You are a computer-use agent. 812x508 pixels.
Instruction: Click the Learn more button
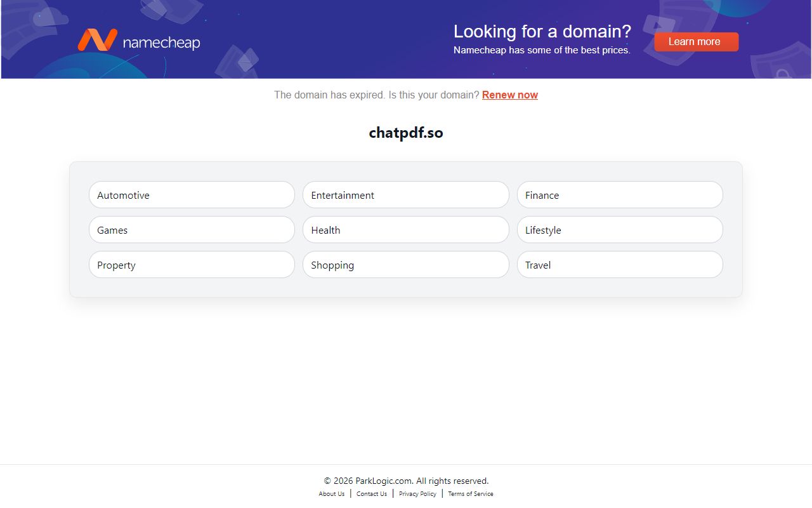[x=696, y=41]
